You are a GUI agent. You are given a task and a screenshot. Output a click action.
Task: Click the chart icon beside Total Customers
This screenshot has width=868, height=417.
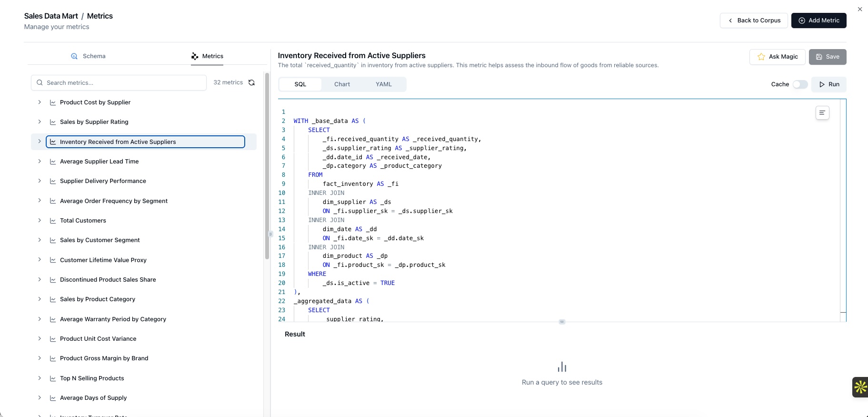53,221
